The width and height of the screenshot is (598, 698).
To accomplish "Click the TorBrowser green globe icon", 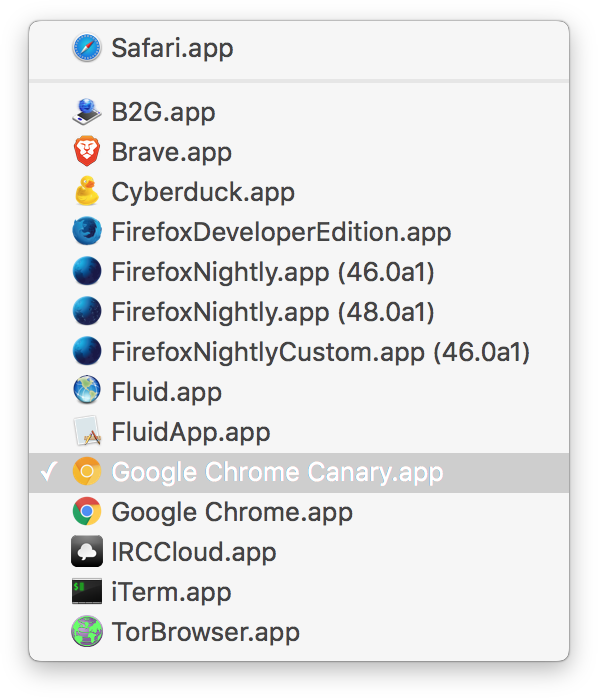I will click(x=87, y=631).
